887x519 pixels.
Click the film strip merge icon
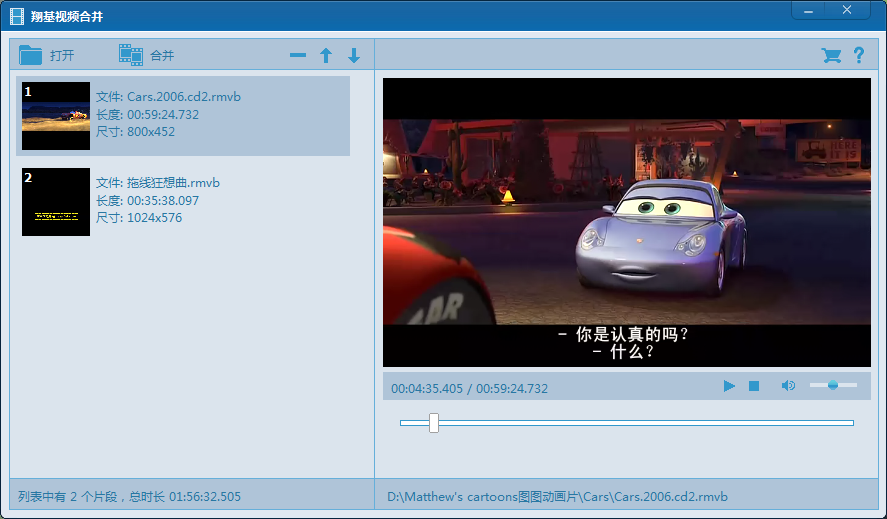point(131,55)
